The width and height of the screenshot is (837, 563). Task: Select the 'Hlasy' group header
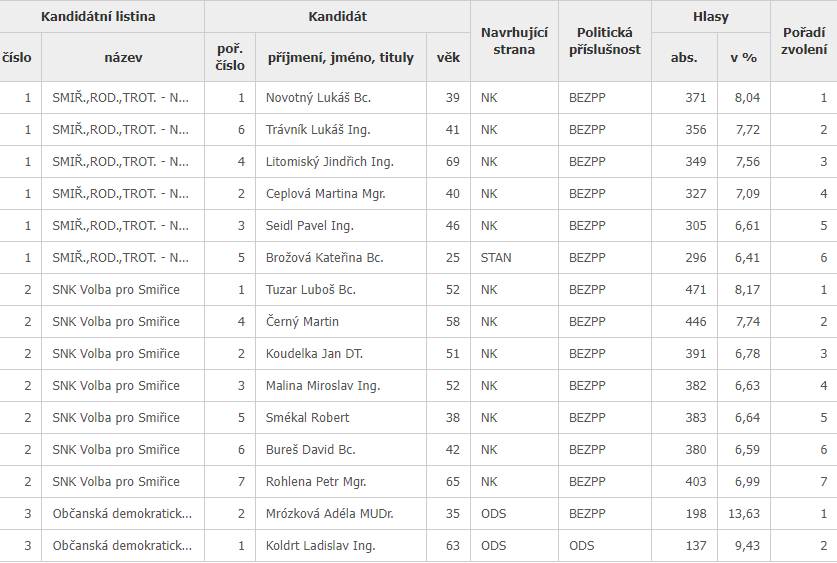[x=711, y=17]
